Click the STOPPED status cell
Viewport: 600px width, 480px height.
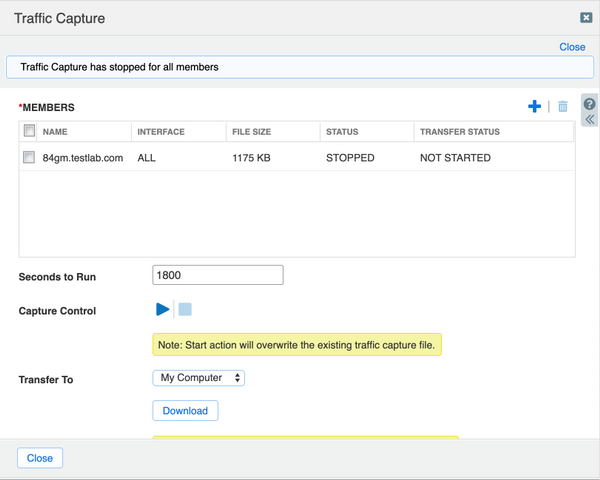pos(350,158)
